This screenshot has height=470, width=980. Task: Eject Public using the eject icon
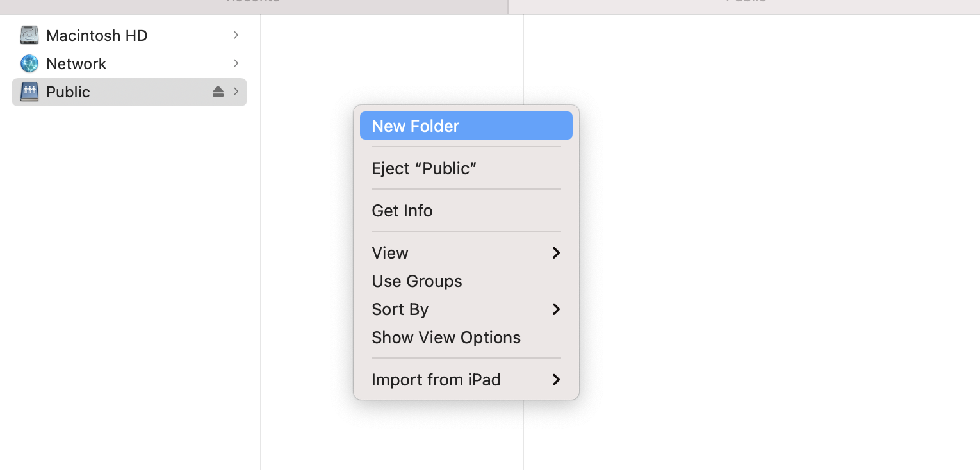point(218,92)
